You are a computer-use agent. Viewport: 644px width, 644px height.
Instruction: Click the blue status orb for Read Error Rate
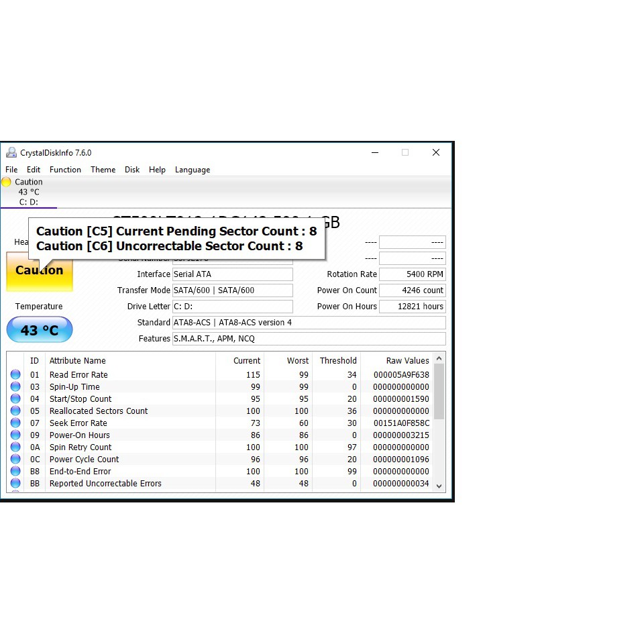15,375
